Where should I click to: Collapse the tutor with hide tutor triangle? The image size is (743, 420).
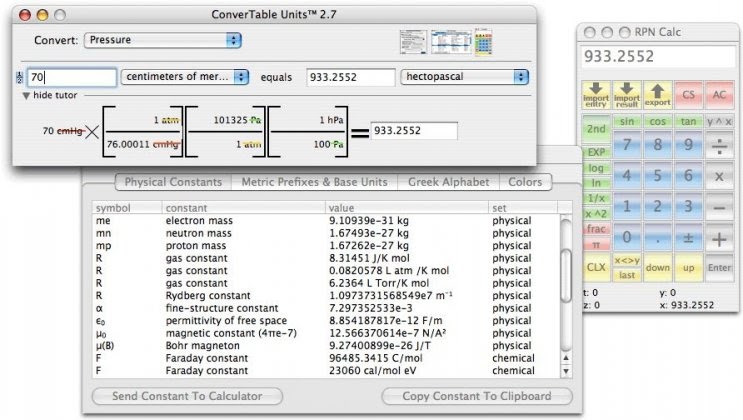[x=26, y=96]
